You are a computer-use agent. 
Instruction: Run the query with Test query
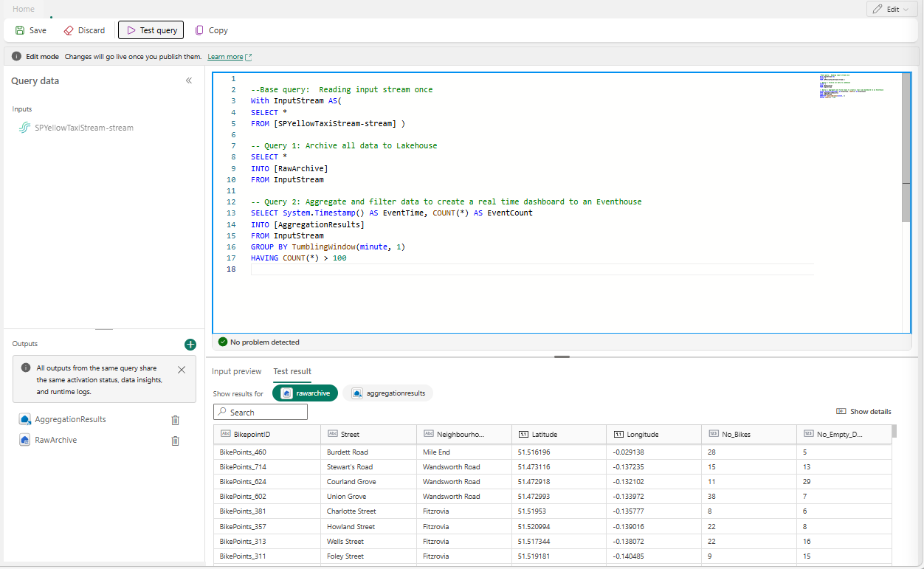[x=151, y=30]
